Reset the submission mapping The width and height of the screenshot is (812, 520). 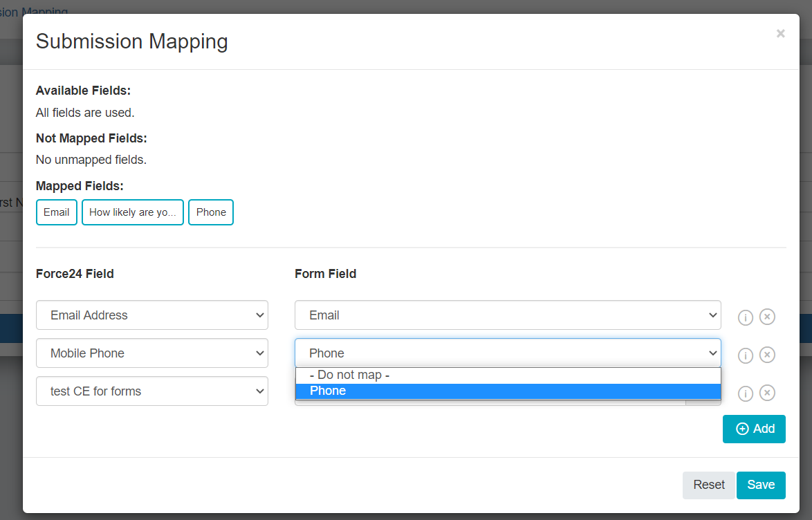708,485
